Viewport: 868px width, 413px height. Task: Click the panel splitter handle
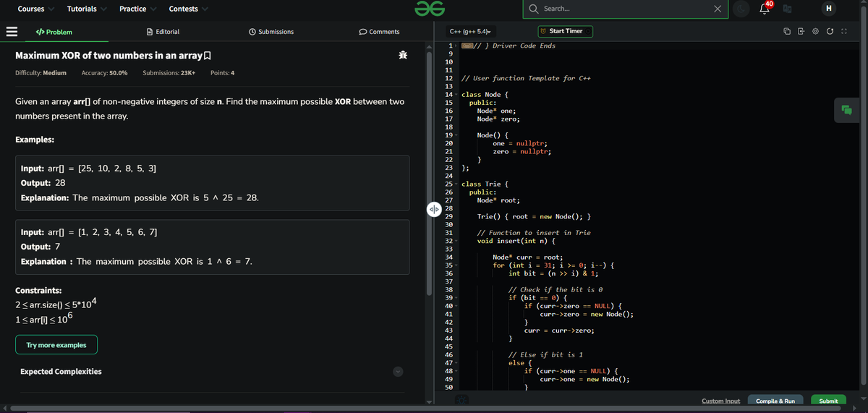[433, 210]
